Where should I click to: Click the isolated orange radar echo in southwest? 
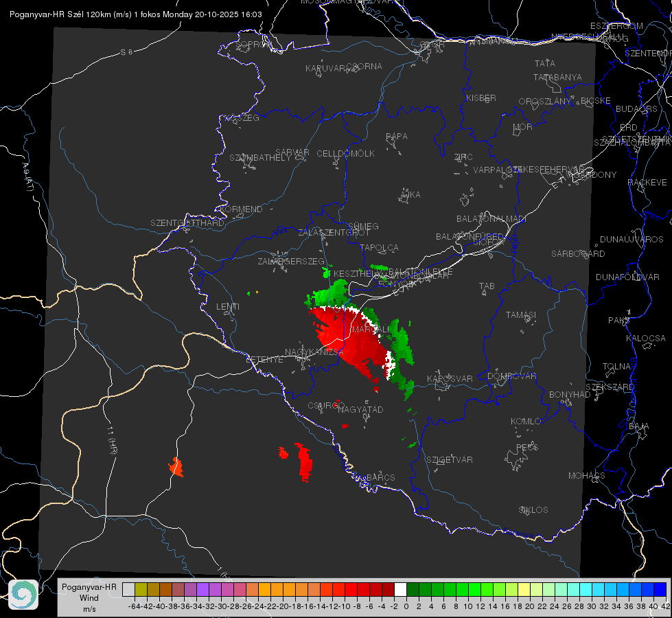(176, 467)
